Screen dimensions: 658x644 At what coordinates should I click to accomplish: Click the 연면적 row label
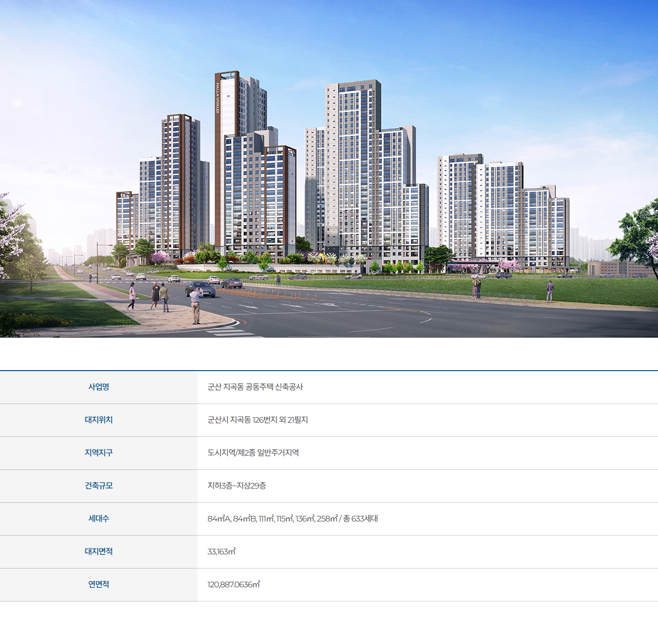coord(99,584)
